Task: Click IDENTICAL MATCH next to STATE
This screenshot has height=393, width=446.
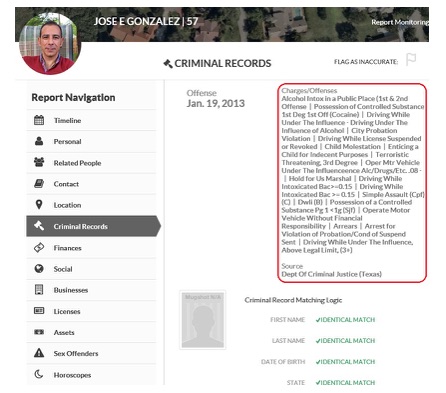Action: 345,383
